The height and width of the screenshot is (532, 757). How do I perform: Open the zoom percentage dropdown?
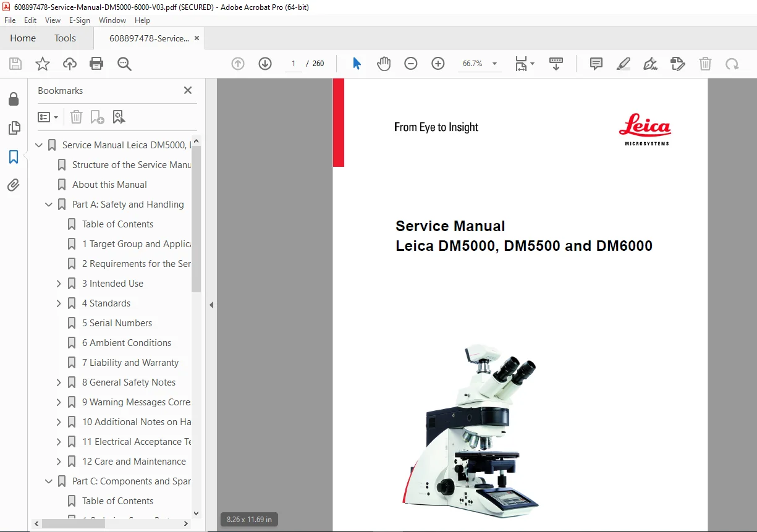tap(494, 64)
